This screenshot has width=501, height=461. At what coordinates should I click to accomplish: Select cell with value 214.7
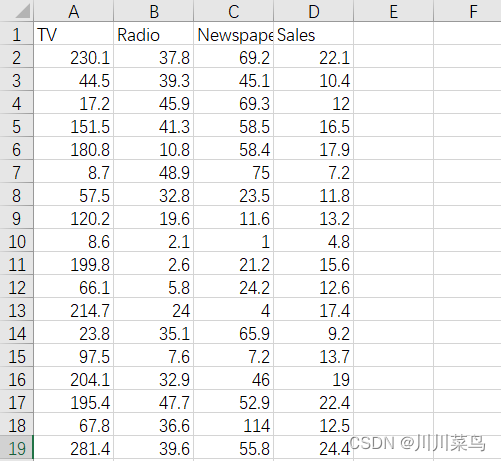tap(74, 310)
